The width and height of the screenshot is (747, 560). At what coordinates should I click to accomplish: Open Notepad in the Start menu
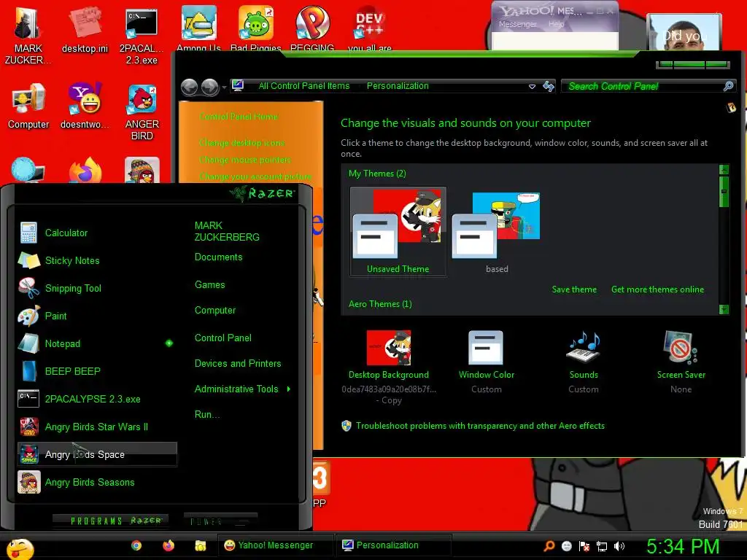[x=97, y=343]
